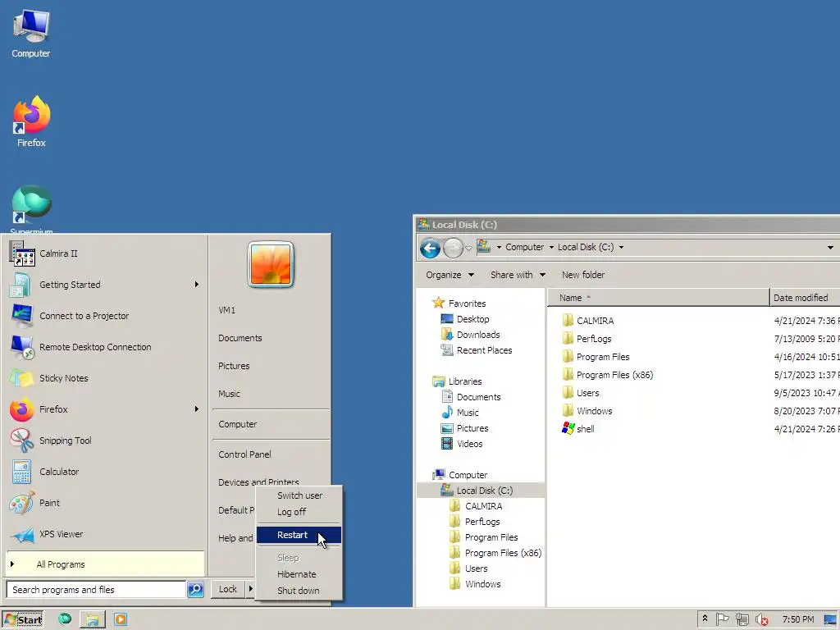Launch Sticky Notes

(x=105, y=378)
